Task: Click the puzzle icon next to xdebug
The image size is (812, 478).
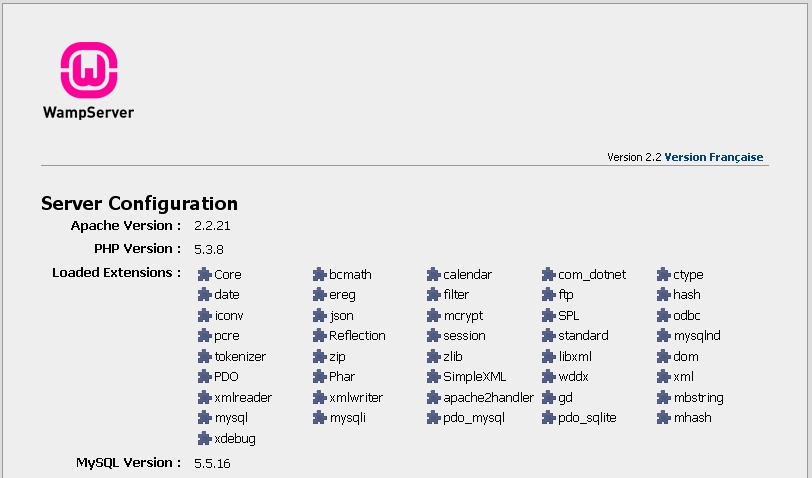Action: pyautogui.click(x=205, y=439)
